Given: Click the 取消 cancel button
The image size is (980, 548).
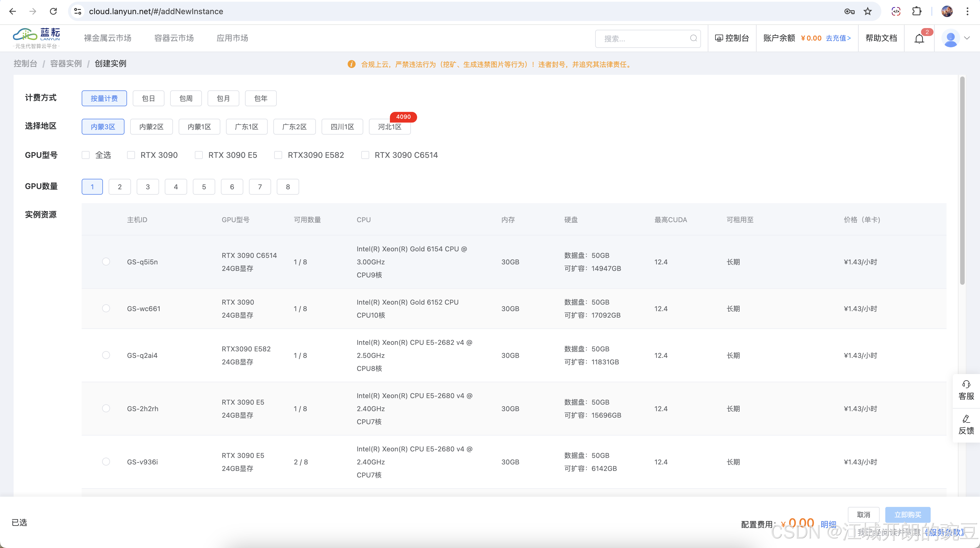Looking at the screenshot, I should 863,515.
